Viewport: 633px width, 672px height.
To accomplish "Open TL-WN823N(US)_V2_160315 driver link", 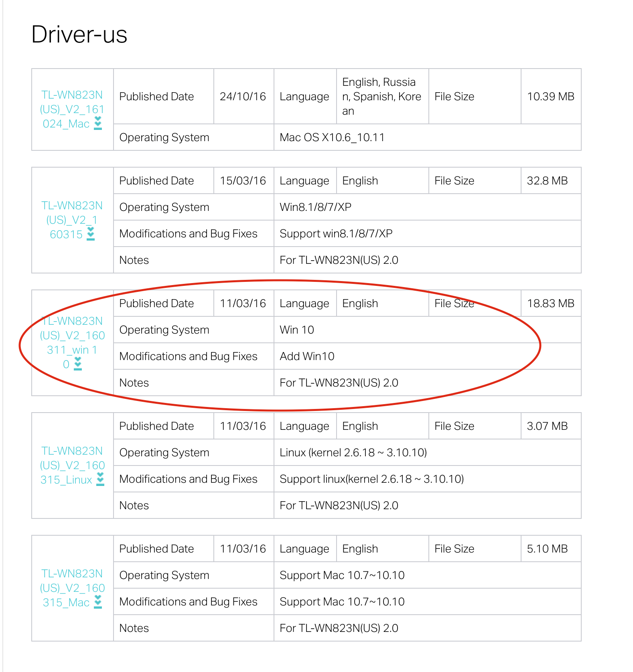I will pyautogui.click(x=72, y=220).
